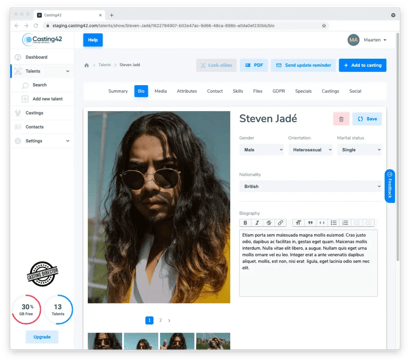
Task: Switch to the Contact tab
Action: pos(215,91)
